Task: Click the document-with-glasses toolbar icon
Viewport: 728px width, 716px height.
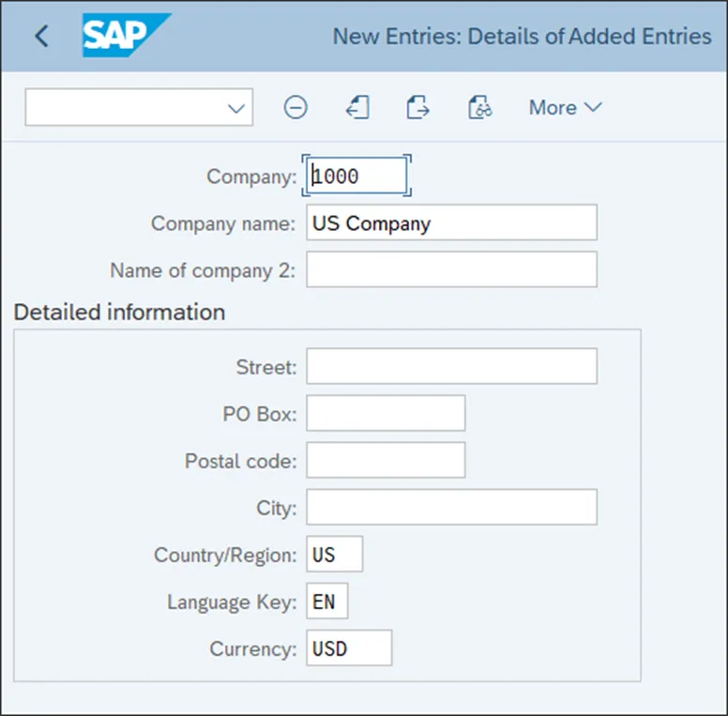Action: [480, 108]
